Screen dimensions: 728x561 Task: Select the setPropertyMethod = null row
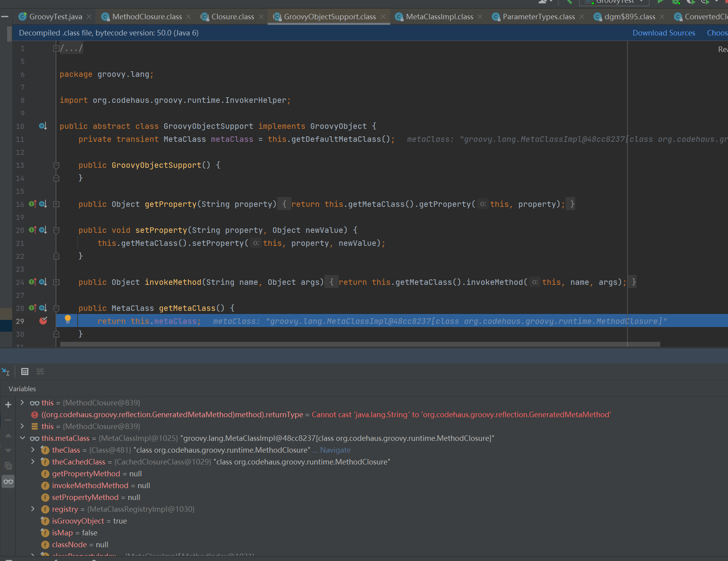click(371, 497)
